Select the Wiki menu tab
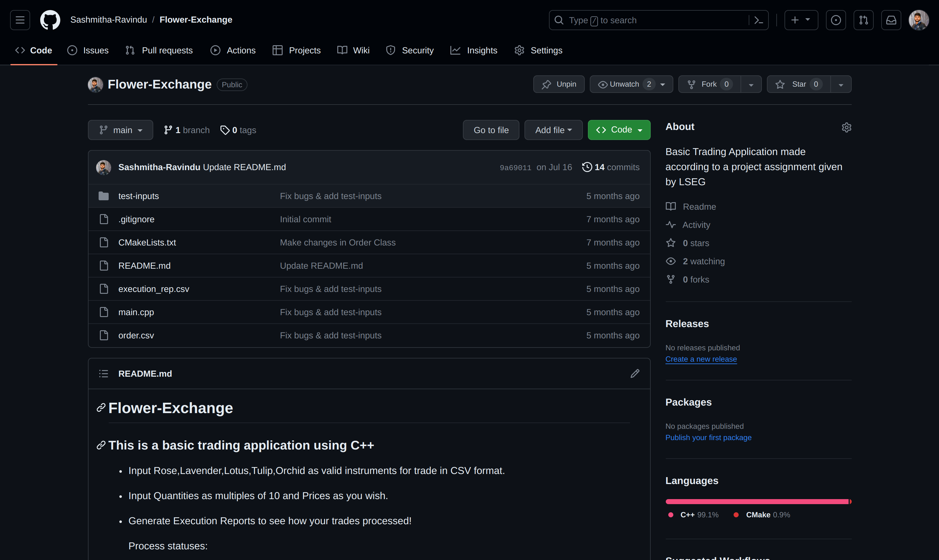939x560 pixels. click(x=360, y=50)
